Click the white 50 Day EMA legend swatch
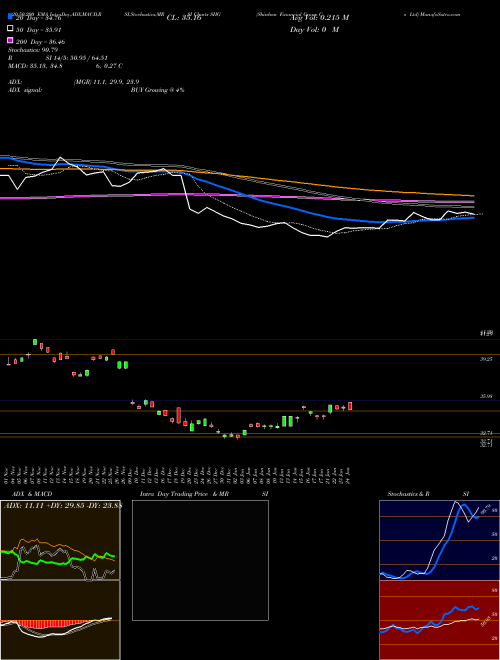Image resolution: width=500 pixels, height=660 pixels. click(x=10, y=29)
